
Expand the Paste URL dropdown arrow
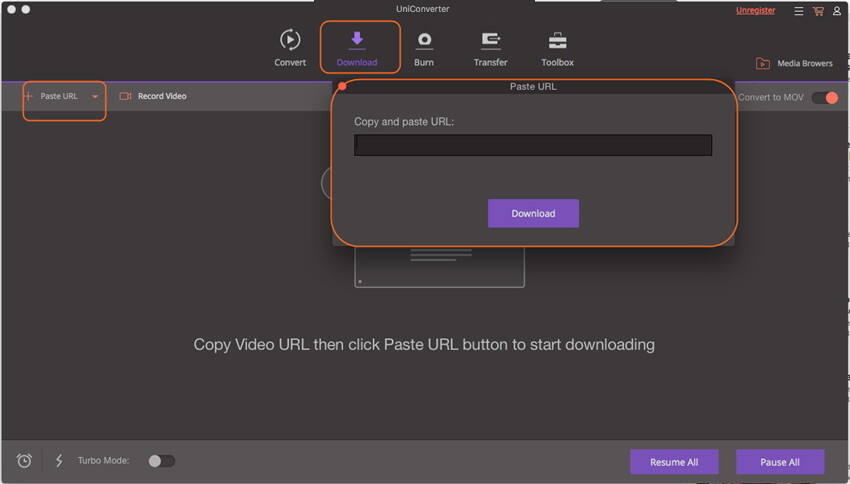tap(95, 96)
